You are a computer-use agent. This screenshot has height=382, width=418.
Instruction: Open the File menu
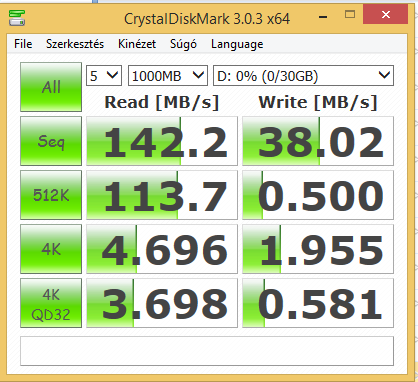click(23, 44)
